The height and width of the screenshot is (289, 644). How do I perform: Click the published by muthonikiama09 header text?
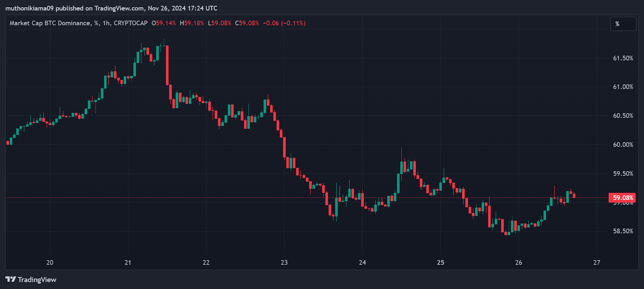[x=111, y=8]
